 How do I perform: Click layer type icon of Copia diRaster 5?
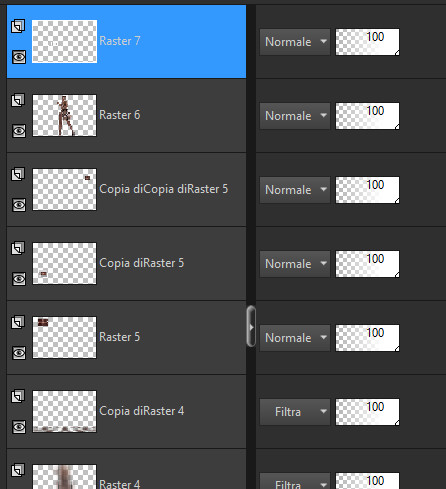18,248
